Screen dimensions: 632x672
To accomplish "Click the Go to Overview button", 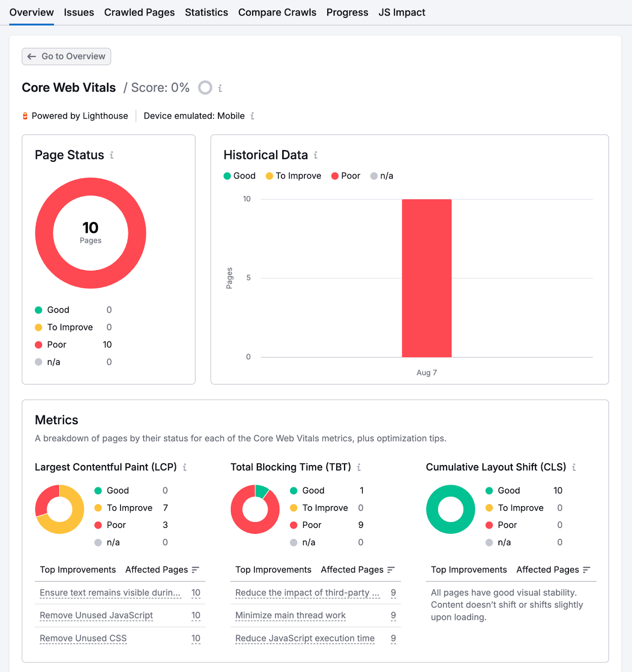I will [x=66, y=57].
